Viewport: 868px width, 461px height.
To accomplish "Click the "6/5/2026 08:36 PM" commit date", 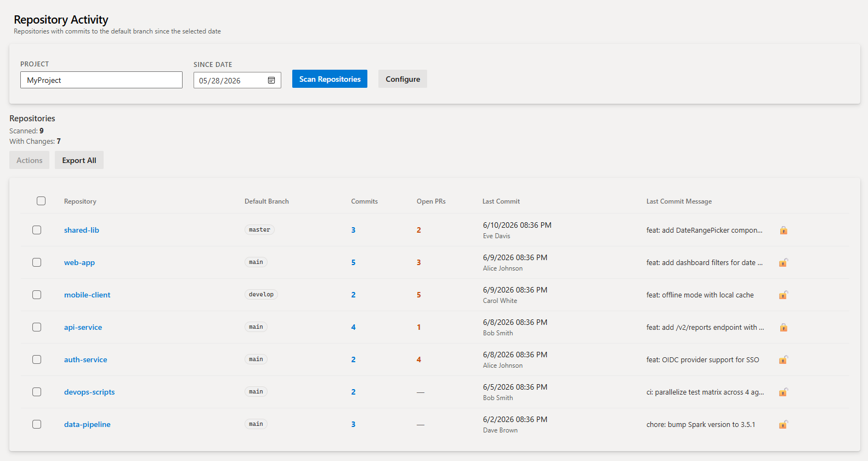I will click(x=515, y=387).
